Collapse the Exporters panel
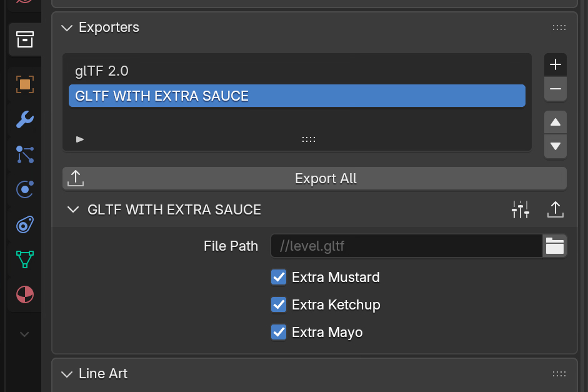 coord(67,28)
